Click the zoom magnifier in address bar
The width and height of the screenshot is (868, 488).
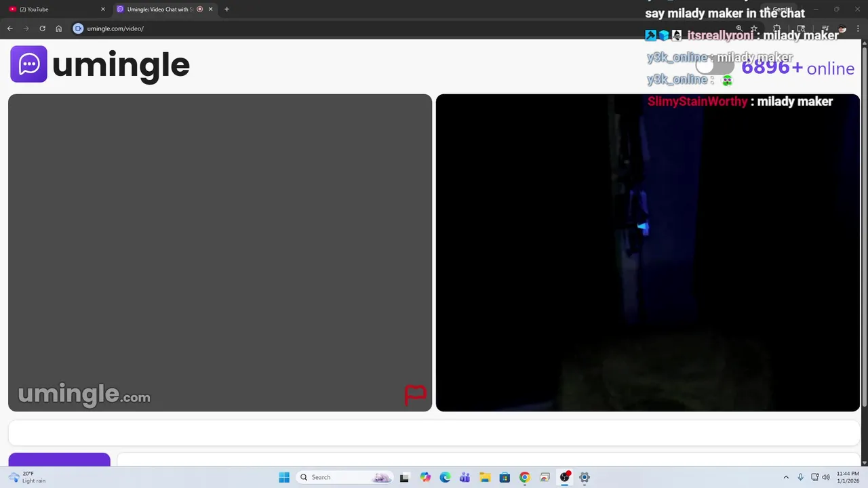[x=739, y=28]
